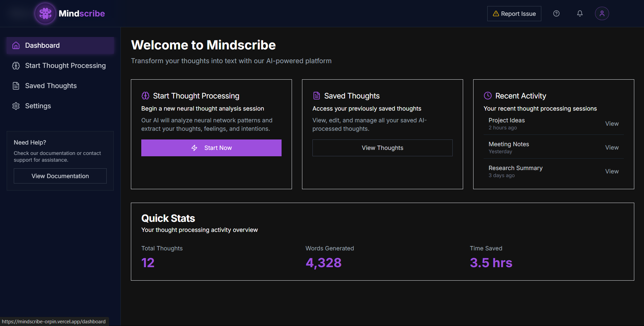Click the document icon in Saved Thoughts card

pos(316,96)
